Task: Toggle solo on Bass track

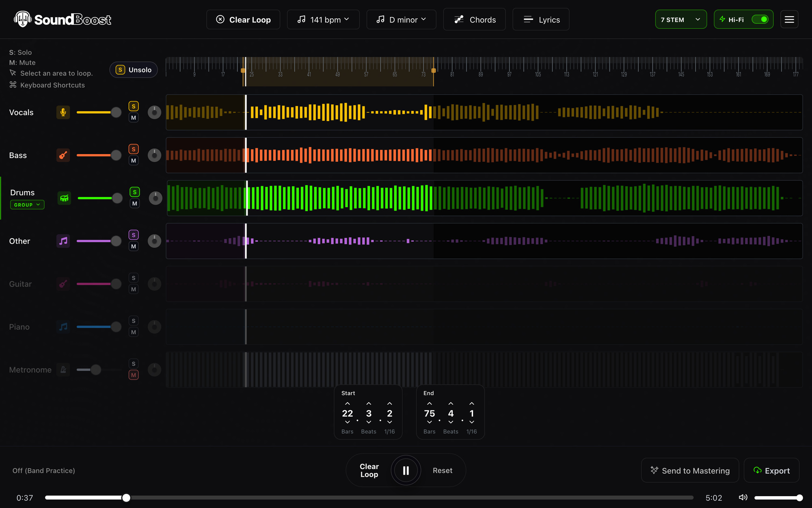Action: click(134, 149)
